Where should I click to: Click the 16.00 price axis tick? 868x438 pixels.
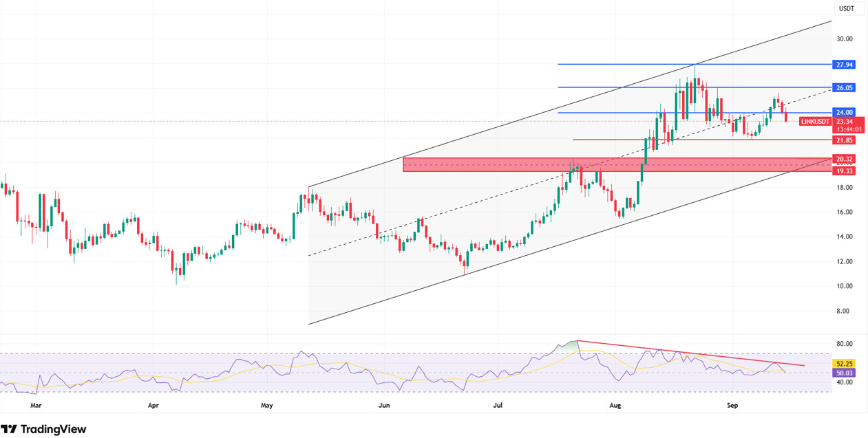pos(845,212)
